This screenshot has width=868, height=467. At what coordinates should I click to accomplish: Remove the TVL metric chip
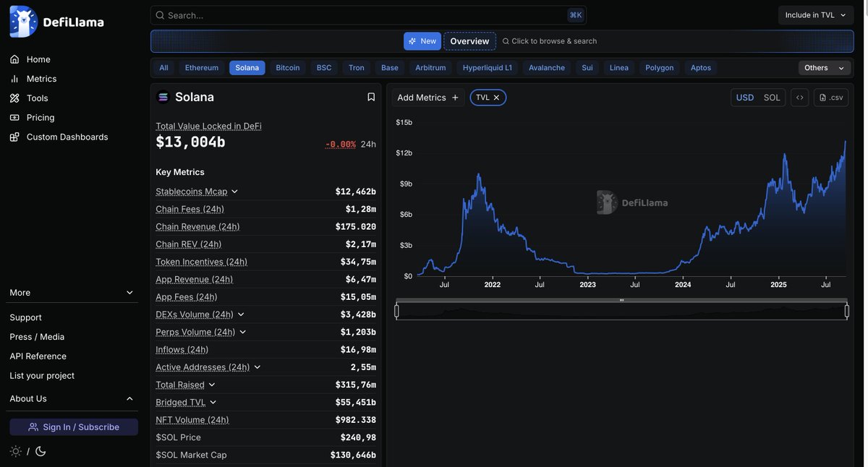point(496,98)
